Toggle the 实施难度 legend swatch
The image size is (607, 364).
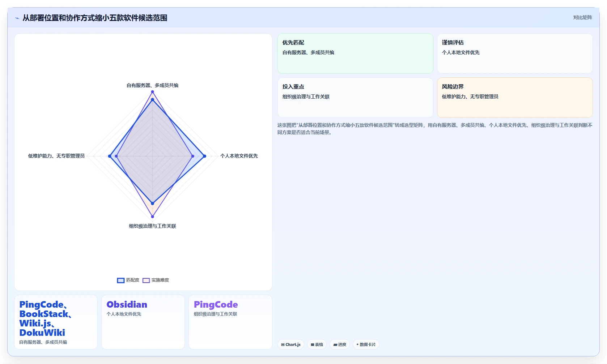tap(146, 280)
